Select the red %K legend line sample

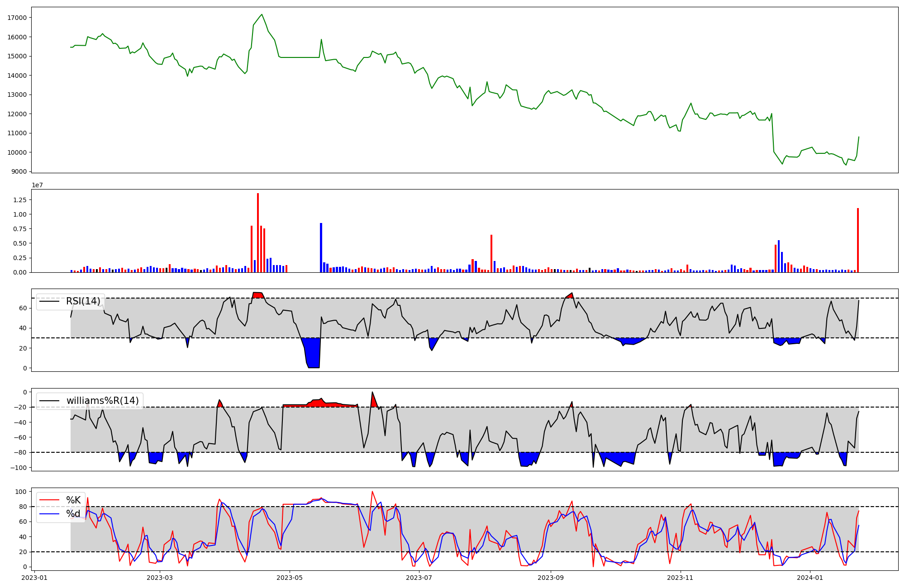pos(49,500)
